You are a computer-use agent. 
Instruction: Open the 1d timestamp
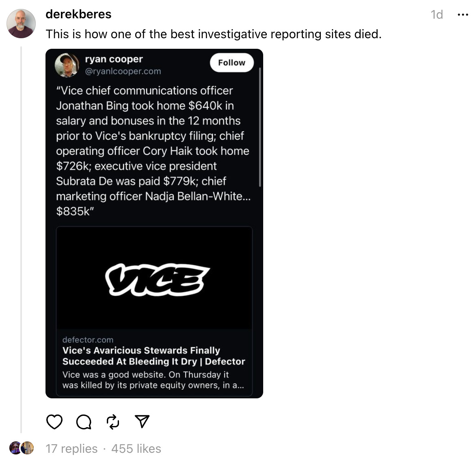(x=437, y=15)
